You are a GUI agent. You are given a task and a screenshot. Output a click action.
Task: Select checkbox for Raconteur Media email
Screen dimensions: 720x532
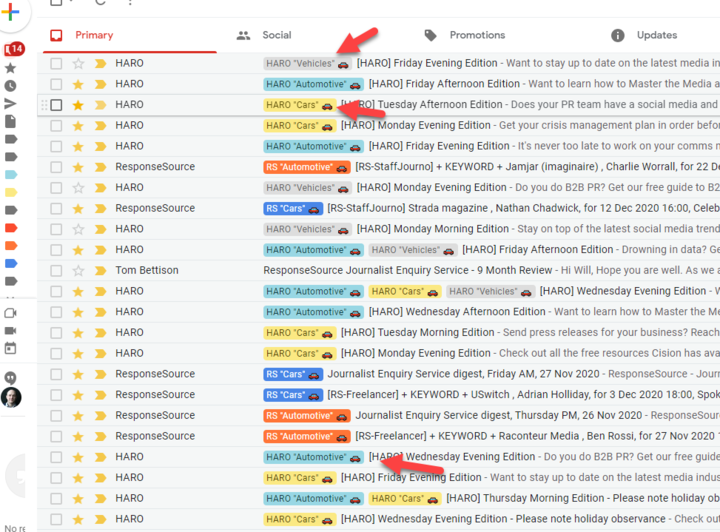coord(56,437)
